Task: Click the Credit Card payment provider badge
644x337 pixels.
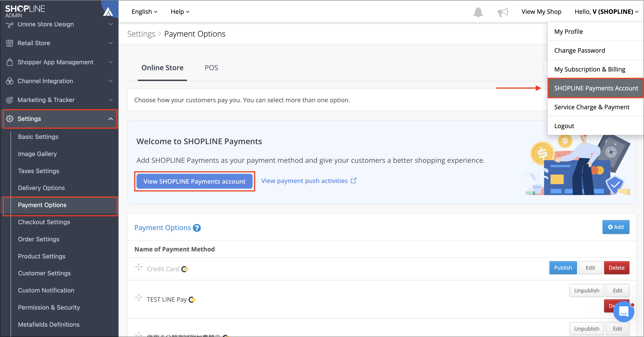Action: [x=185, y=269]
